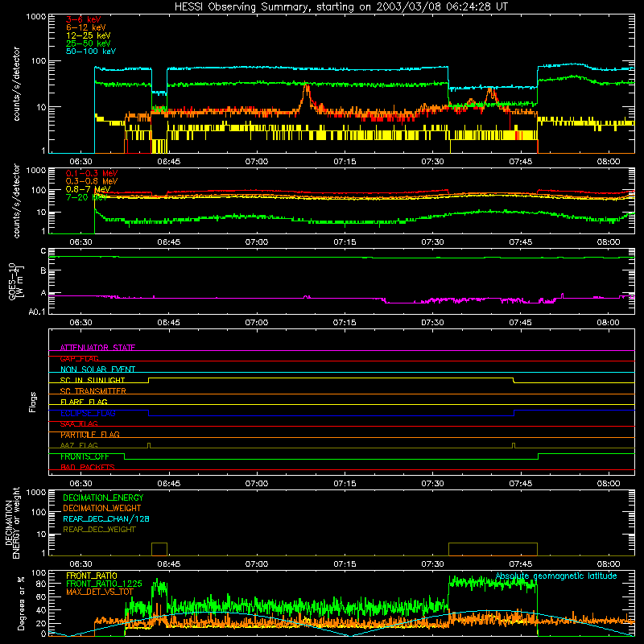Screen dimensions: 644x644
Task: Select the FRONTS_OFF flag label
Action: pyautogui.click(x=85, y=456)
